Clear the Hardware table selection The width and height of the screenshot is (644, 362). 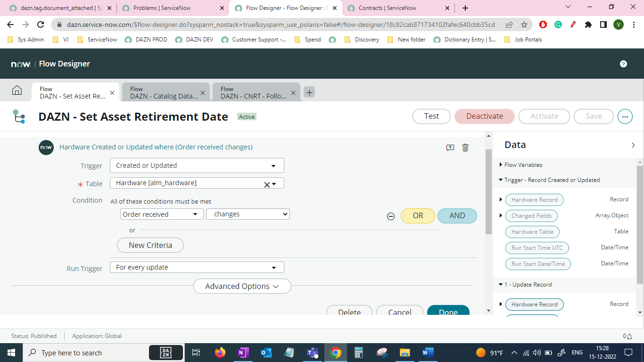[266, 184]
